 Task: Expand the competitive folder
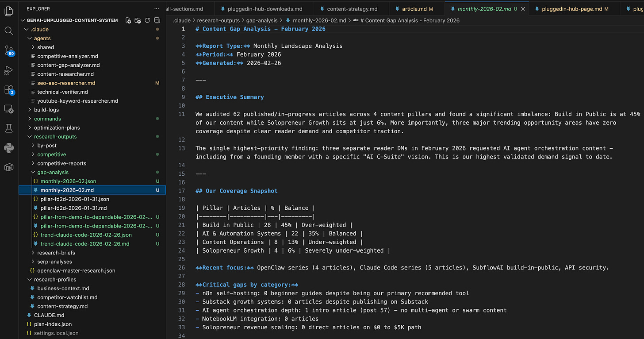pos(33,154)
